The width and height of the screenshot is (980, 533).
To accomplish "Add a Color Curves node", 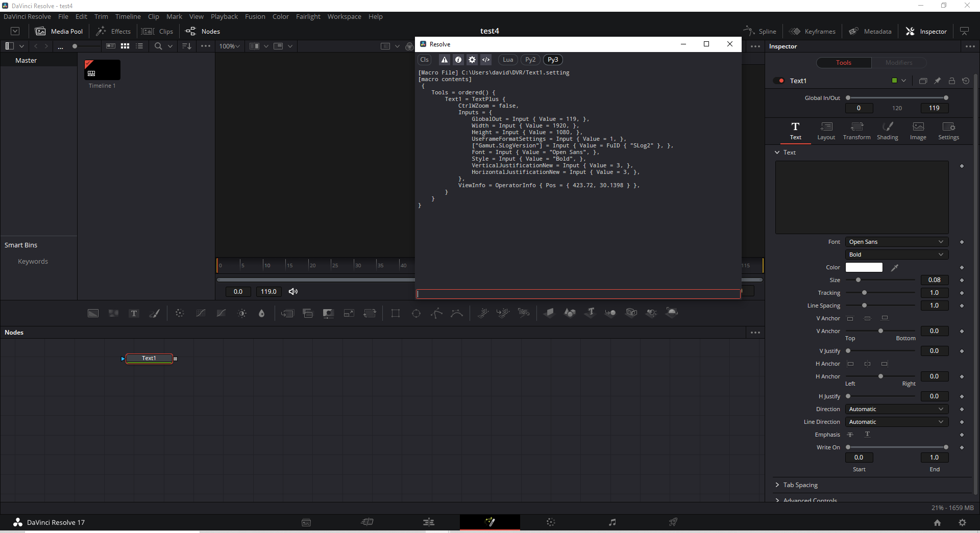I will (x=201, y=313).
